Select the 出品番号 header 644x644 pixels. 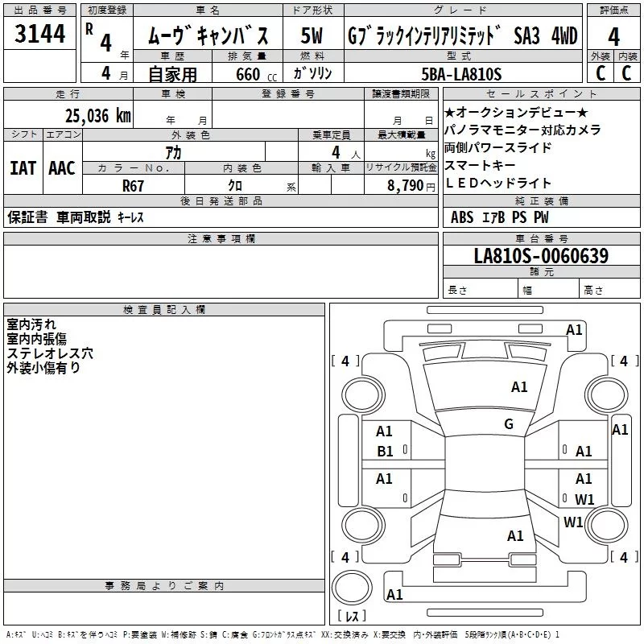[39, 10]
